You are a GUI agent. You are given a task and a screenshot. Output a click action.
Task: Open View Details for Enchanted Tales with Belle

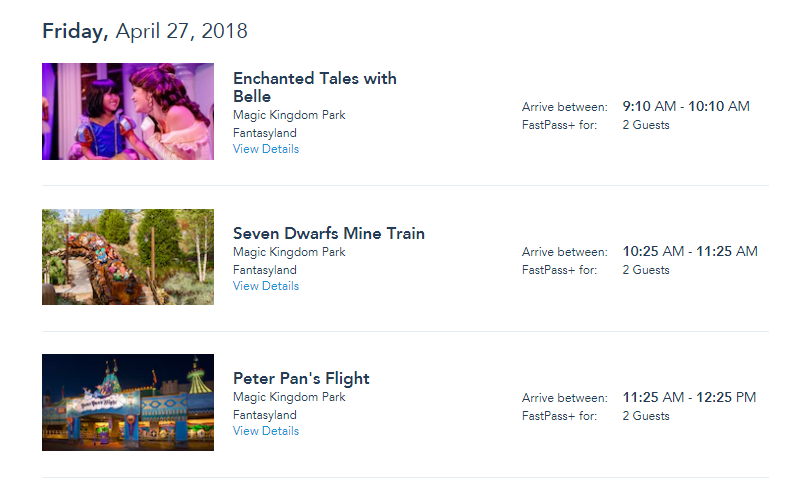(266, 149)
